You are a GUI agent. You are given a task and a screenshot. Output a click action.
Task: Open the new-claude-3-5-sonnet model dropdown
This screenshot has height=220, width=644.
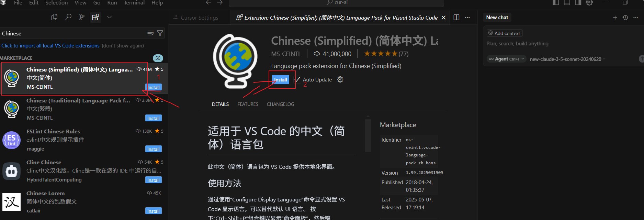pos(567,59)
